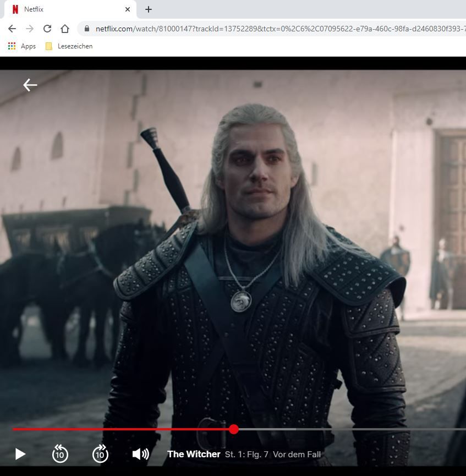Open a new browser tab

(x=149, y=9)
